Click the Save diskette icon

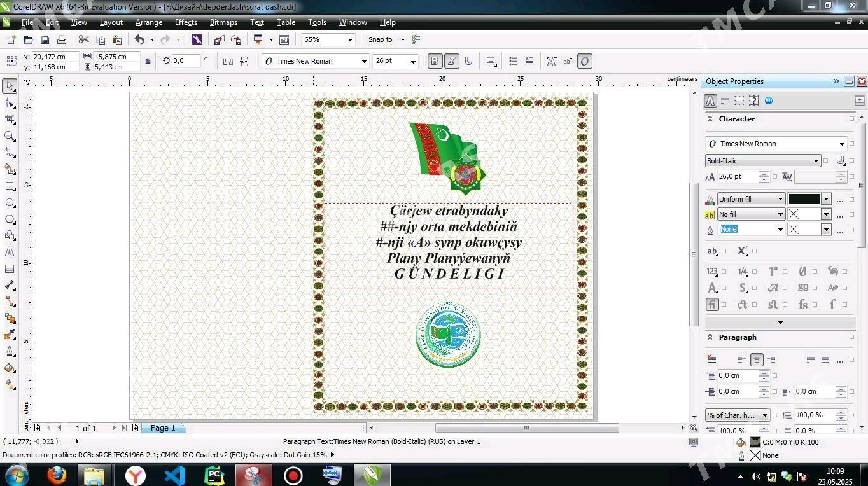[x=45, y=39]
